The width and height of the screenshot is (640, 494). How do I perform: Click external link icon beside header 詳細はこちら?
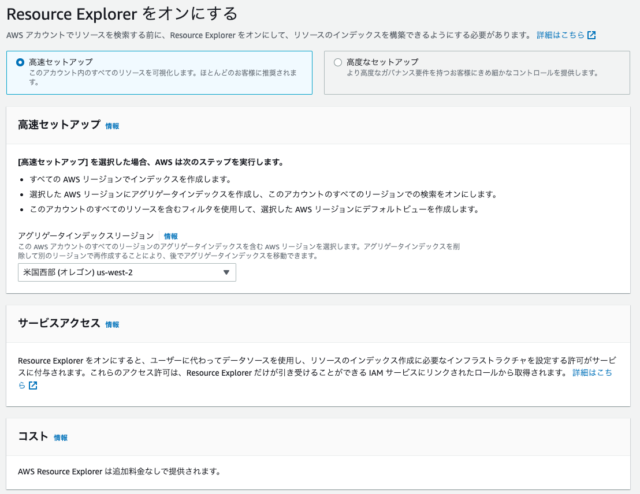tap(591, 36)
